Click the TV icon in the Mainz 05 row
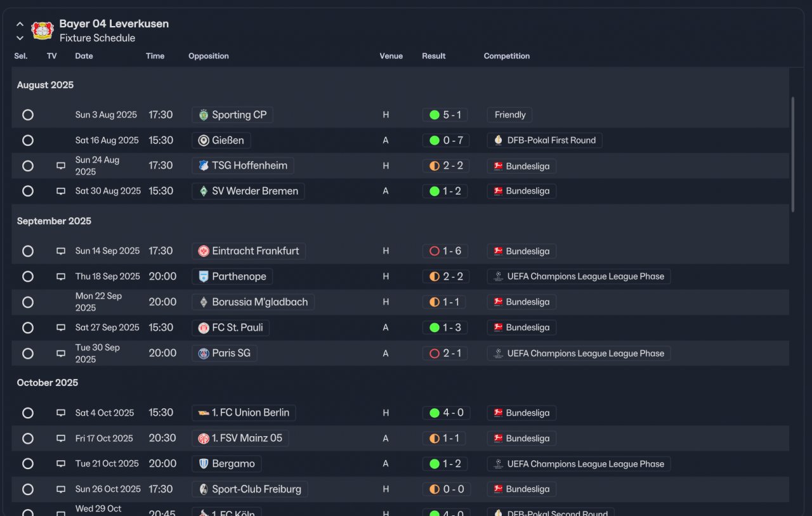Viewport: 812px width, 516px height. coord(61,439)
